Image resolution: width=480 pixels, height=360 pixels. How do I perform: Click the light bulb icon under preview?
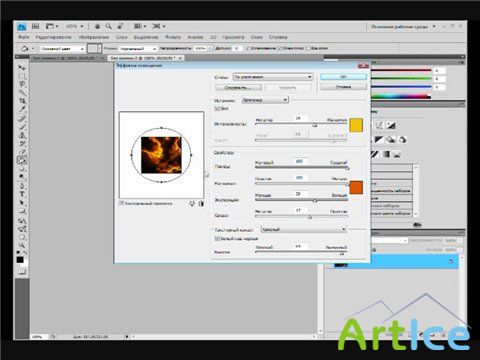coord(192,203)
